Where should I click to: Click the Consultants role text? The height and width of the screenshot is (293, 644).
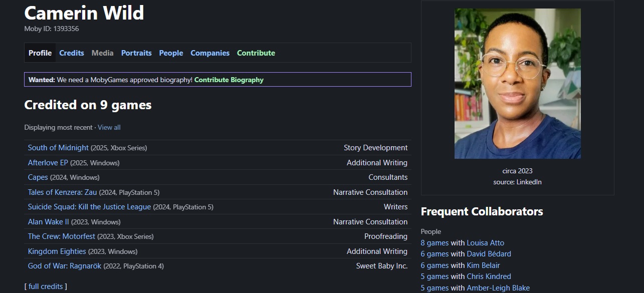pyautogui.click(x=388, y=177)
